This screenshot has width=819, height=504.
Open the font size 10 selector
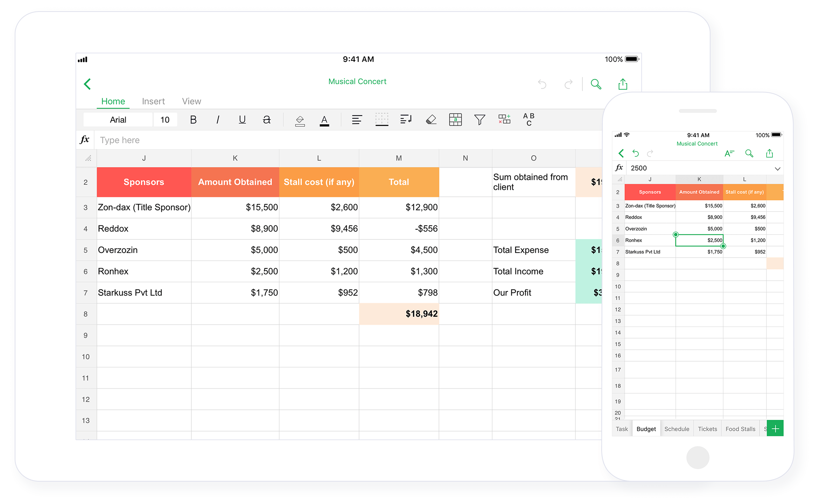(x=165, y=120)
